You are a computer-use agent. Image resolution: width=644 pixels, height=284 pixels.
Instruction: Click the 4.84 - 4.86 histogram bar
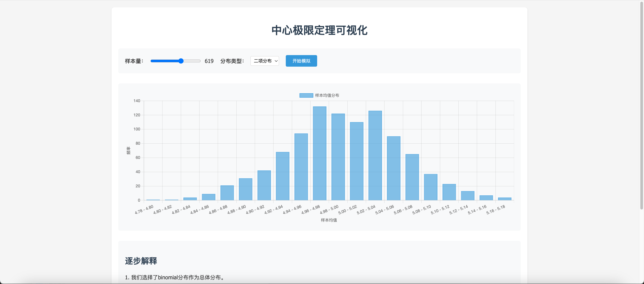pos(208,197)
